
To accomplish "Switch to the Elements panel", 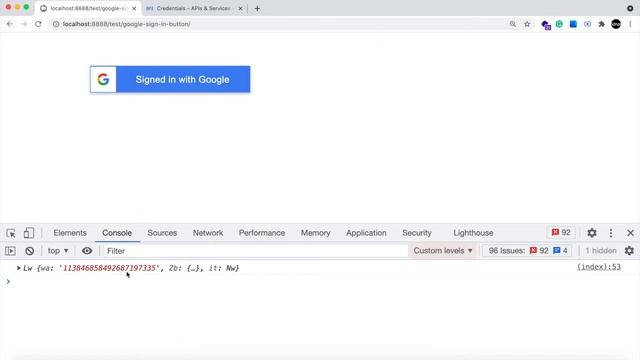I will tap(70, 233).
